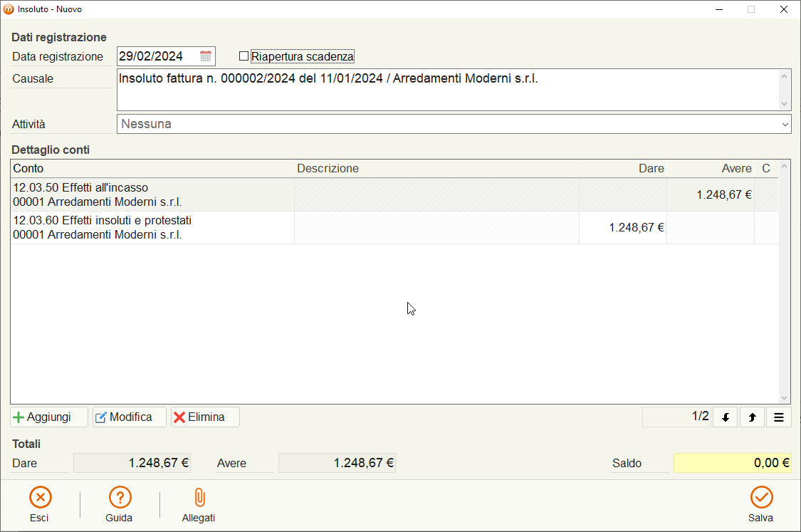Screen dimensions: 801x532
Task: Click the Descrizione cell of Effetti insoluti row
Action: pyautogui.click(x=436, y=227)
